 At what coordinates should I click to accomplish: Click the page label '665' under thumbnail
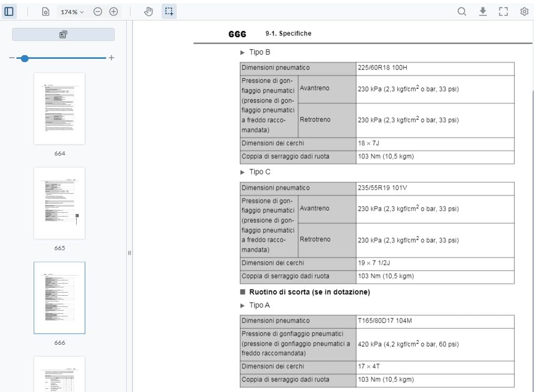coord(59,248)
